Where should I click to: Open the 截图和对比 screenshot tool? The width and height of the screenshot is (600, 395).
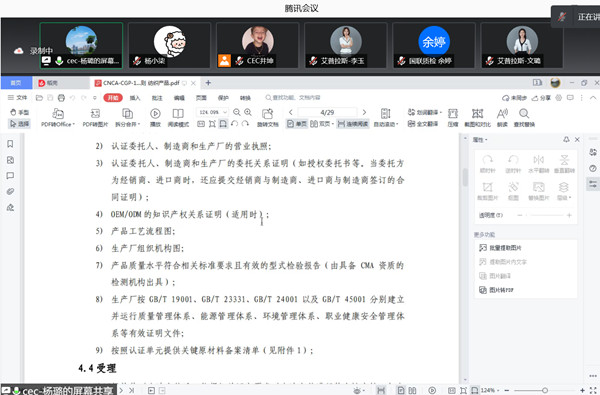[477, 118]
